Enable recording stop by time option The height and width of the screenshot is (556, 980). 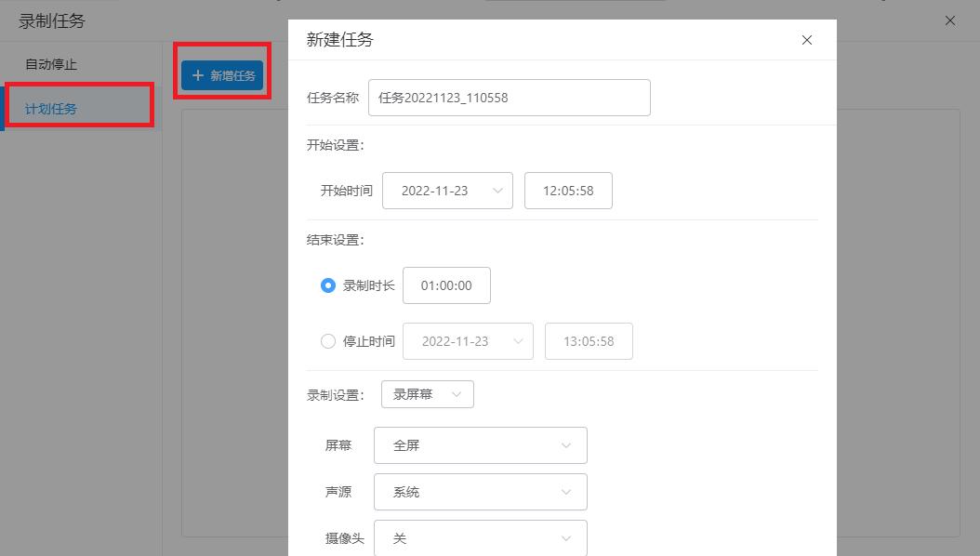328,341
